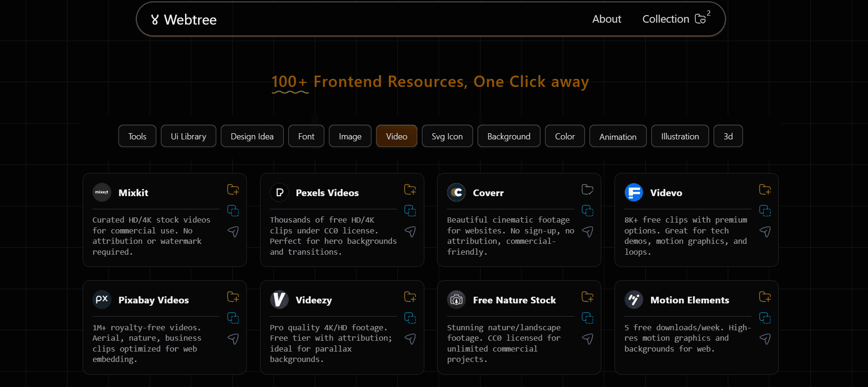Copy the Videezy link
The width and height of the screenshot is (868, 387).
410,318
